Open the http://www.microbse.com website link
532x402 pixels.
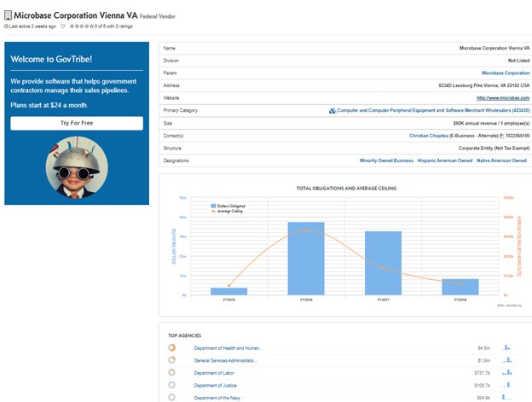pos(503,98)
